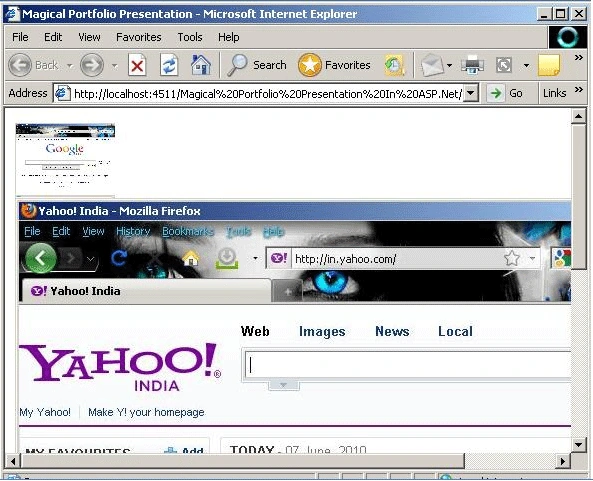Open the Home page icon

(201, 65)
